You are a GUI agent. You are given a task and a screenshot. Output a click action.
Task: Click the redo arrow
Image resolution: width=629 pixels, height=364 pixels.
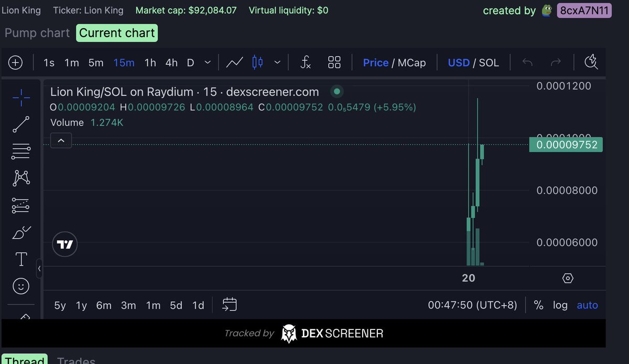pyautogui.click(x=556, y=63)
